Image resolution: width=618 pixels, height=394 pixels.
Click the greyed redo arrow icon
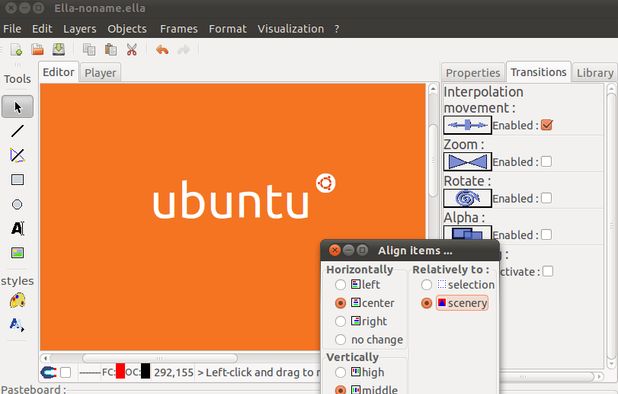[184, 50]
